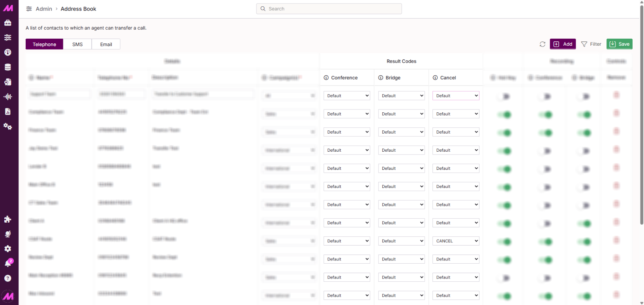Open the audio waveform sidebar icon
Screen dimensions: 644x305
pos(8,97)
